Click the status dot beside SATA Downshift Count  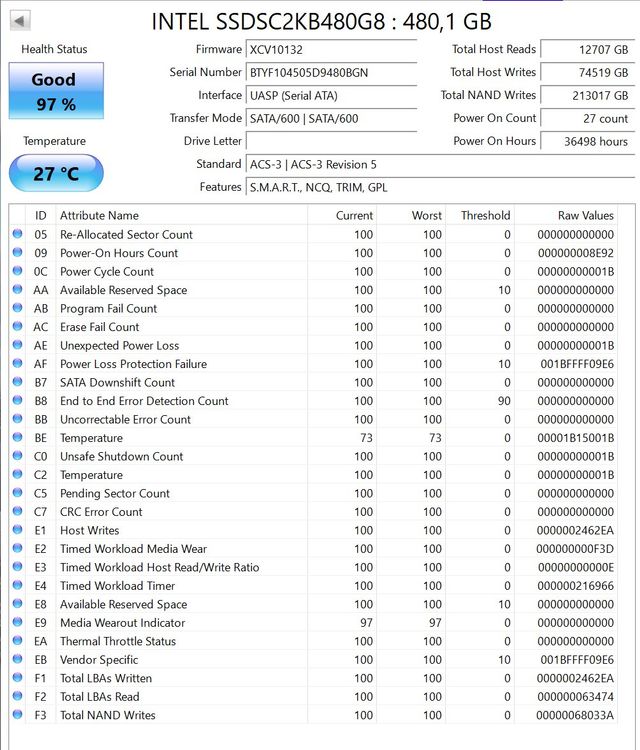point(18,382)
